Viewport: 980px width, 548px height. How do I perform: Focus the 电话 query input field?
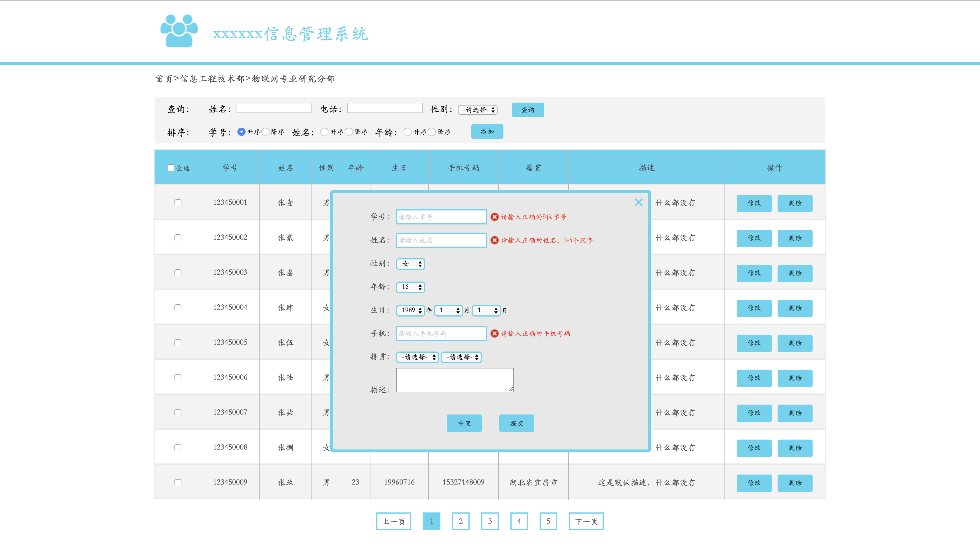(385, 108)
